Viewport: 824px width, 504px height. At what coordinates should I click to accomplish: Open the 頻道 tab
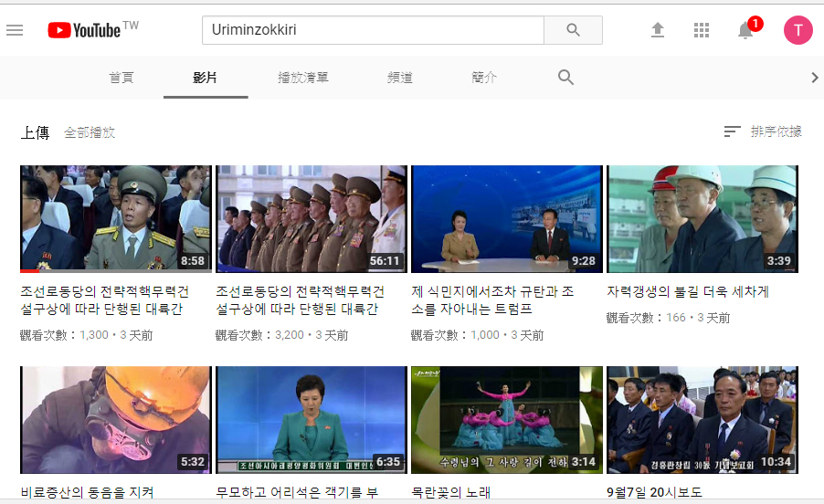click(x=400, y=78)
